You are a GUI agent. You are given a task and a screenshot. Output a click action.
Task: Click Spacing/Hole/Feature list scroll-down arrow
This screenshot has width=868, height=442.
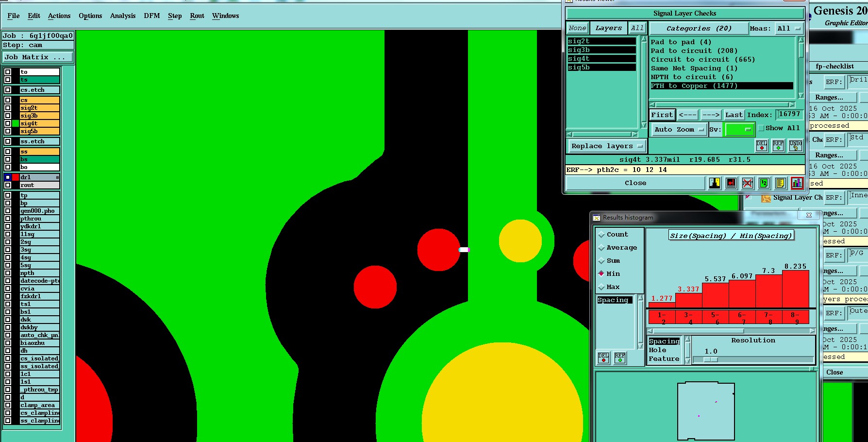tap(687, 360)
